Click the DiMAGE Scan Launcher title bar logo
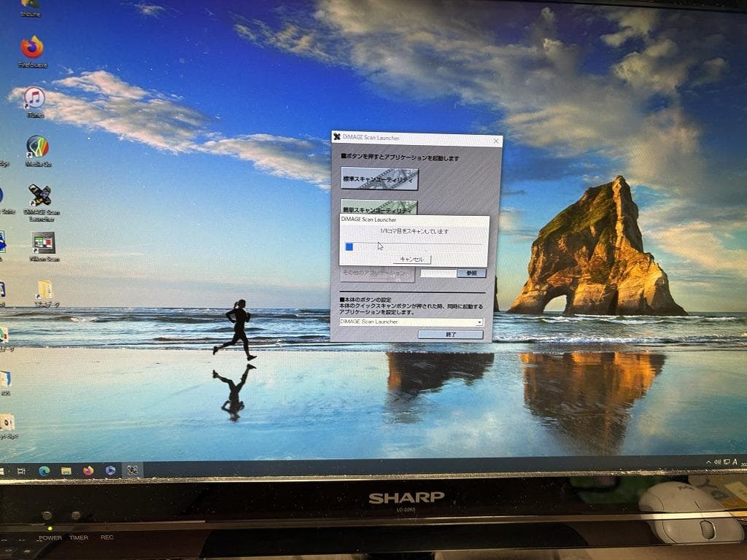The height and width of the screenshot is (560, 747). (337, 135)
